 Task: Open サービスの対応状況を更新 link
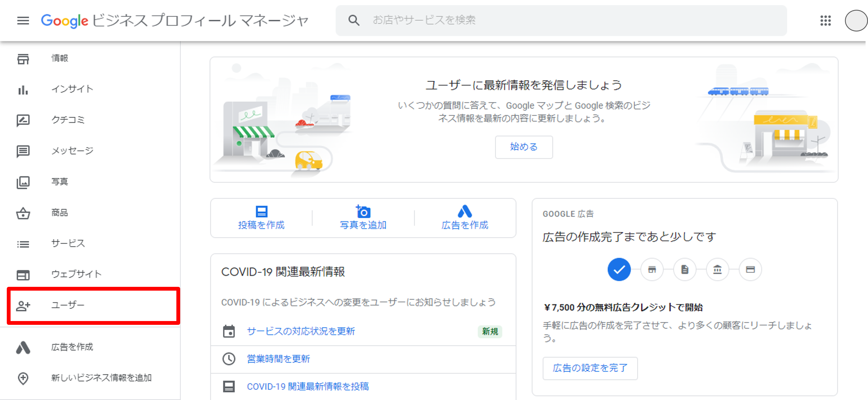point(301,331)
